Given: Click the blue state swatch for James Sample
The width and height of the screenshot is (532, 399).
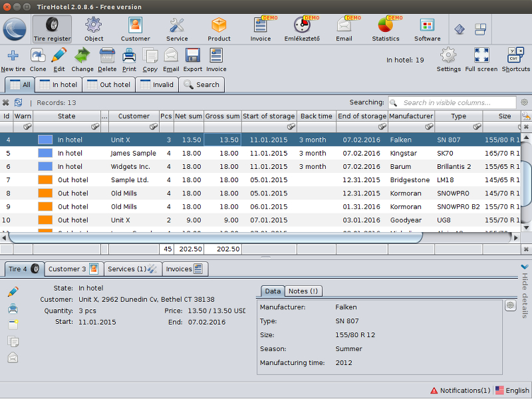Looking at the screenshot, I should point(45,153).
